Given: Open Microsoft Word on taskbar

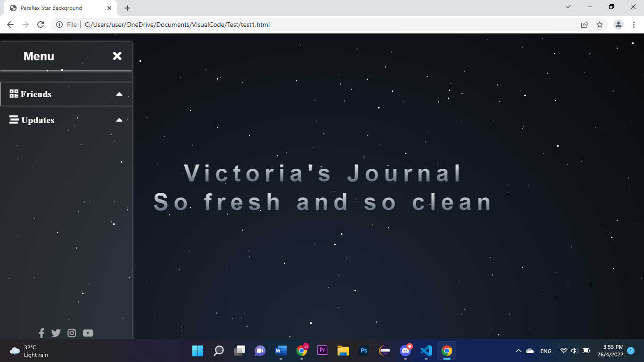Looking at the screenshot, I should (281, 351).
